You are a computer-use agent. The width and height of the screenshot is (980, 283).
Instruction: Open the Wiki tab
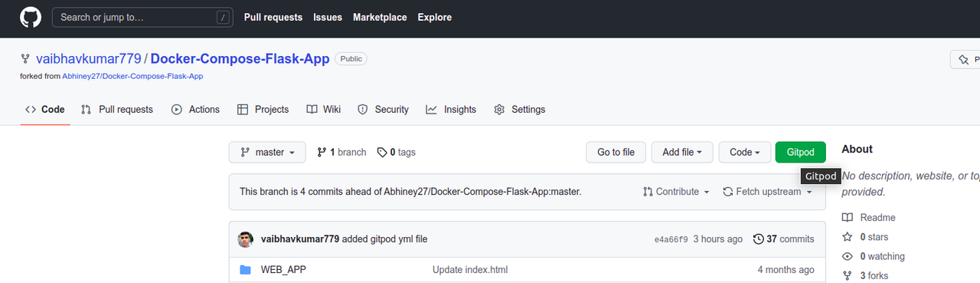point(324,110)
